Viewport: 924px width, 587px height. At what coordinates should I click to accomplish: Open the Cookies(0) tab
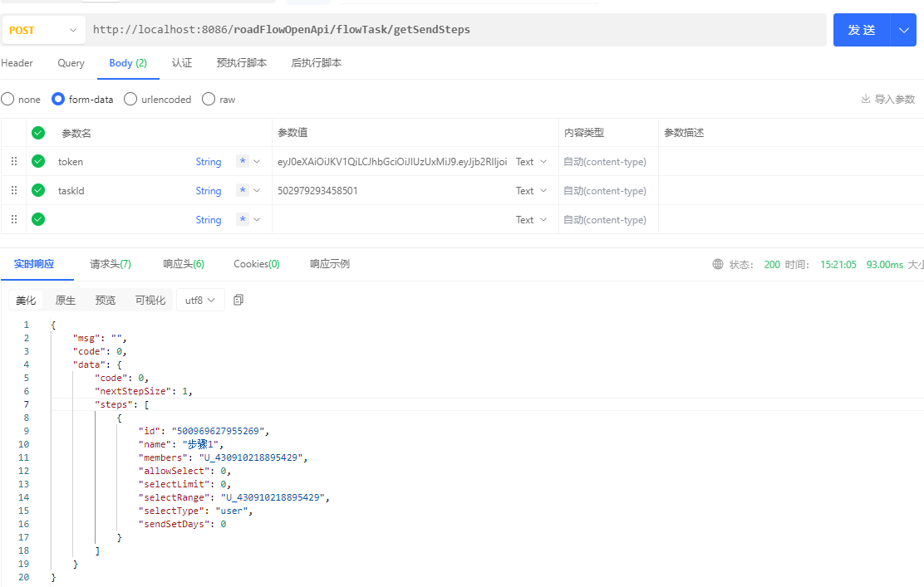256,264
